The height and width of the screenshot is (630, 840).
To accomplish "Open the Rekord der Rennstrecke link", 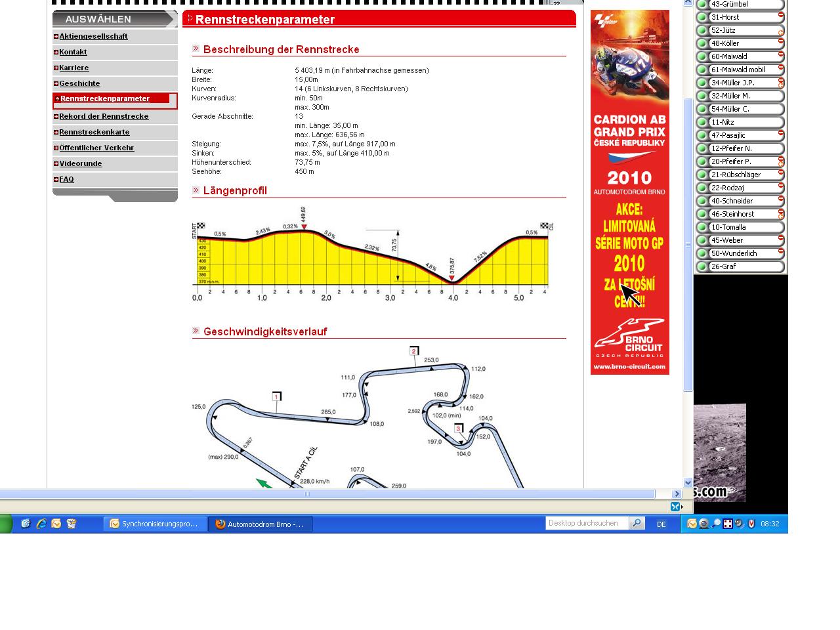I will (x=104, y=116).
